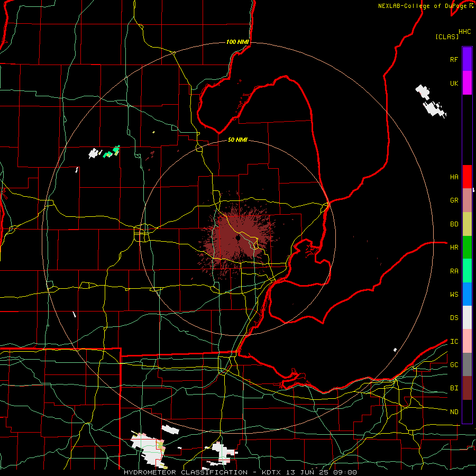
Task: Click the 09:00 timestamp
Action: coord(344,472)
